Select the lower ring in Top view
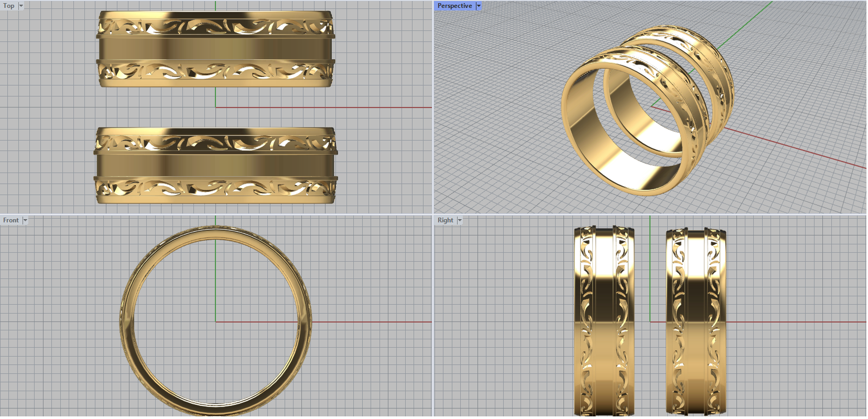This screenshot has width=868, height=419. 215,166
